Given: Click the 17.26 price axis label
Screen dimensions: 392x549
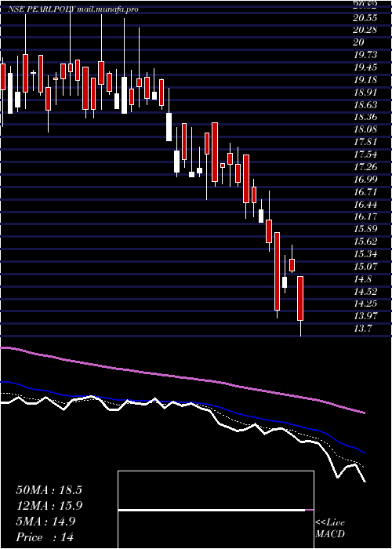Looking at the screenshot, I should click(x=366, y=166).
